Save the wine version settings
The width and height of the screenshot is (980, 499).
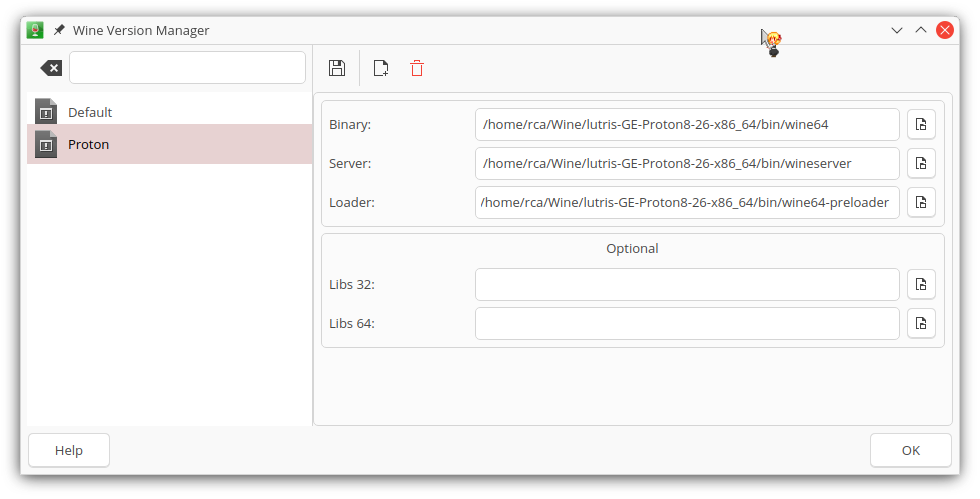click(337, 68)
